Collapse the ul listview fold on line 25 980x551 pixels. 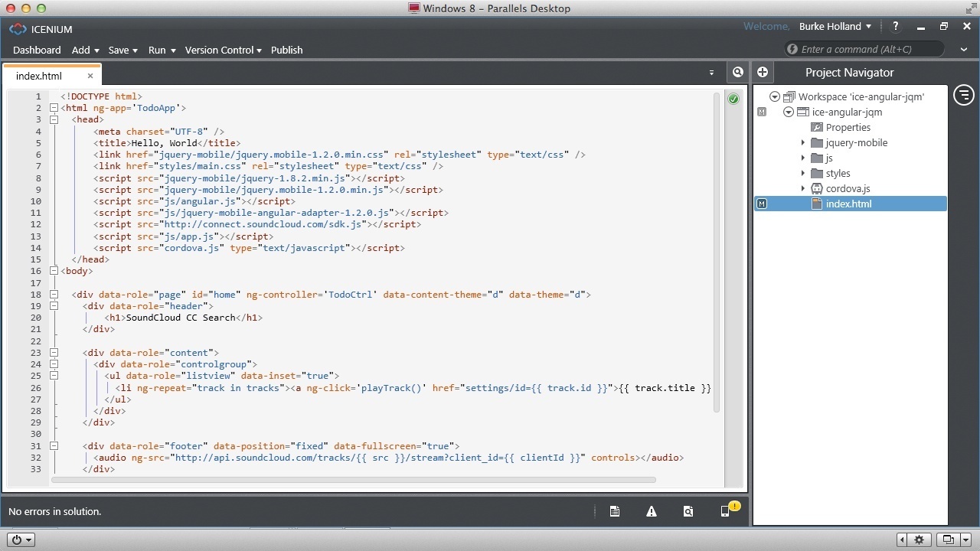54,376
